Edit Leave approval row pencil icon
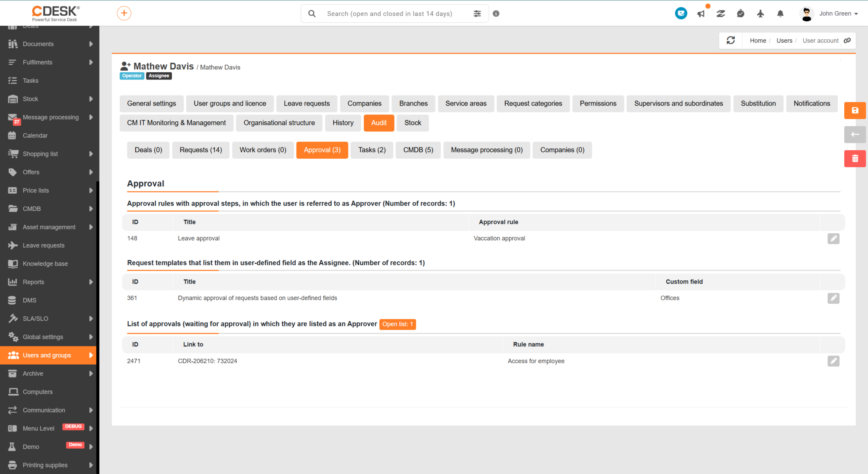 pyautogui.click(x=833, y=239)
